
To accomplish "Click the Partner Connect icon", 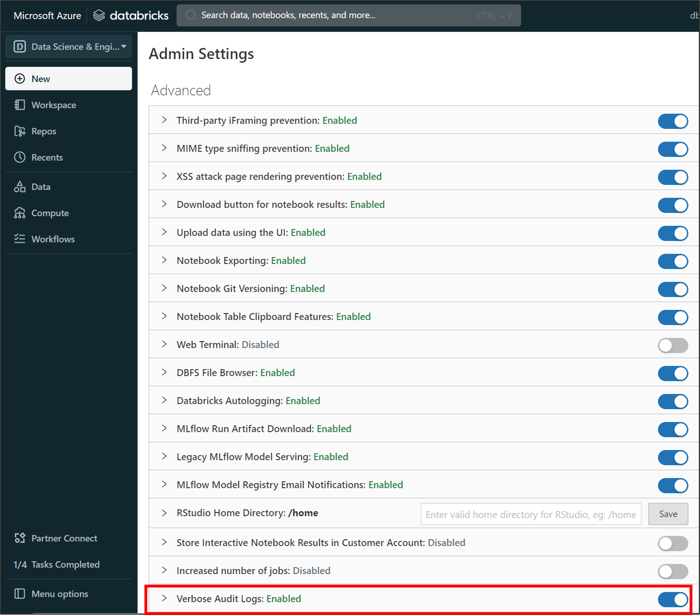I will tap(19, 538).
